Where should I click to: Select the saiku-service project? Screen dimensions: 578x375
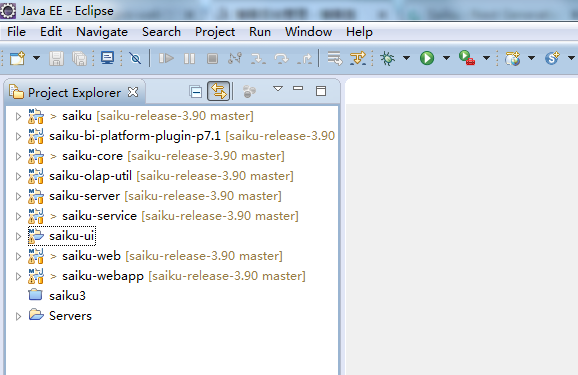[99, 216]
